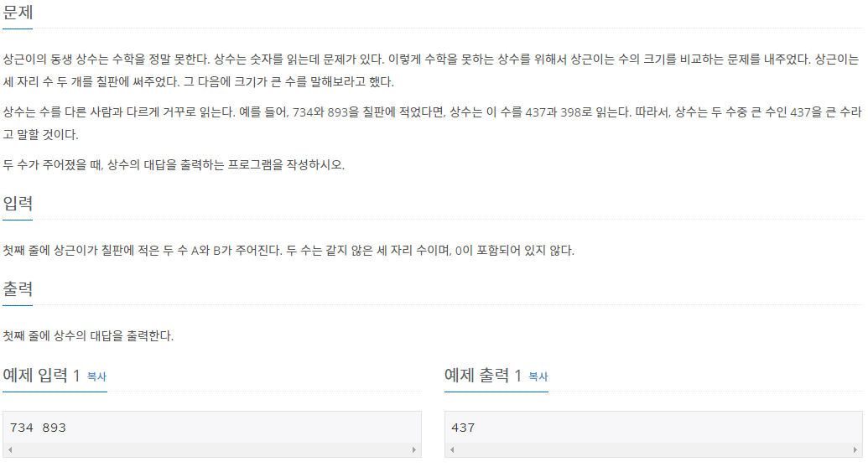Click the 복사 link beside 예제 입력 1
The width and height of the screenshot is (868, 467).
click(96, 376)
